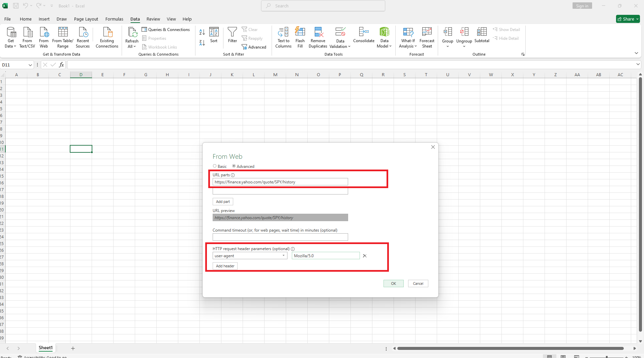Close the From Web dialog

coord(433,147)
